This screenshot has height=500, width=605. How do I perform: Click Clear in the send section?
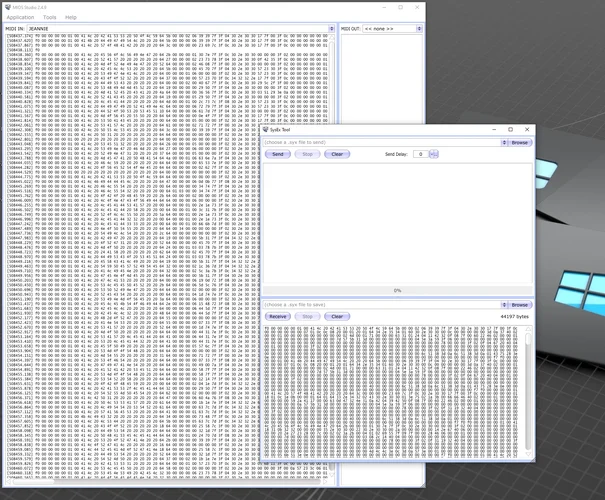point(337,154)
